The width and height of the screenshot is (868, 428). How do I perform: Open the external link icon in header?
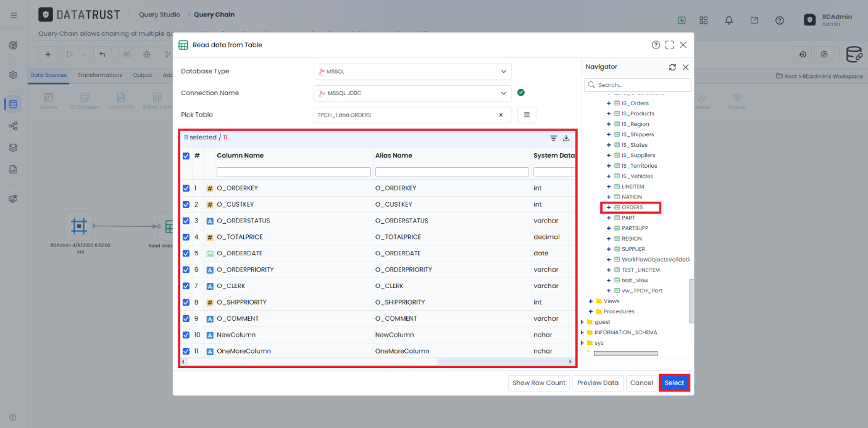[x=754, y=20]
